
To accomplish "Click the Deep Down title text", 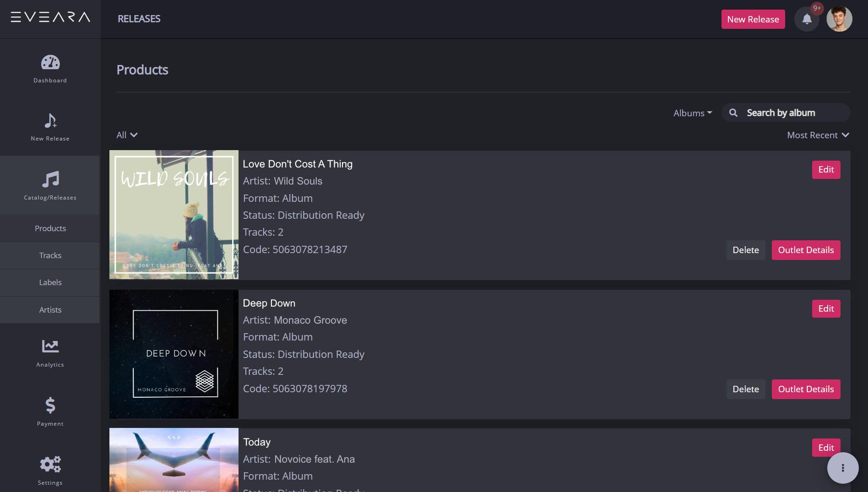I will [x=269, y=303].
